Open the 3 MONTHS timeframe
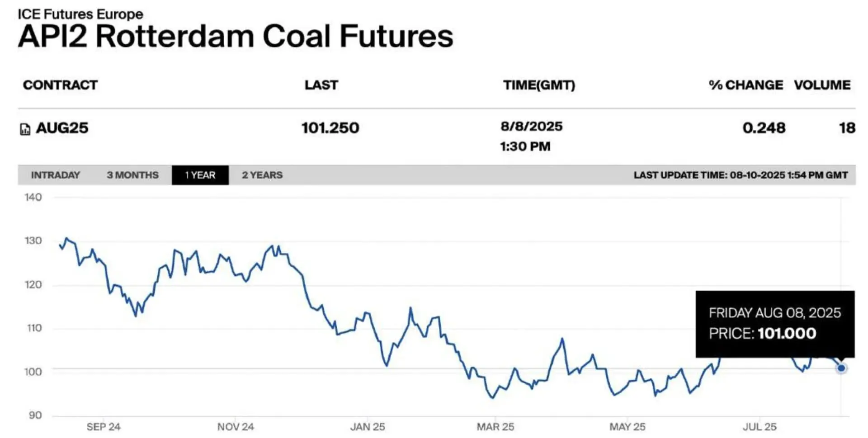868x438 pixels. point(132,175)
